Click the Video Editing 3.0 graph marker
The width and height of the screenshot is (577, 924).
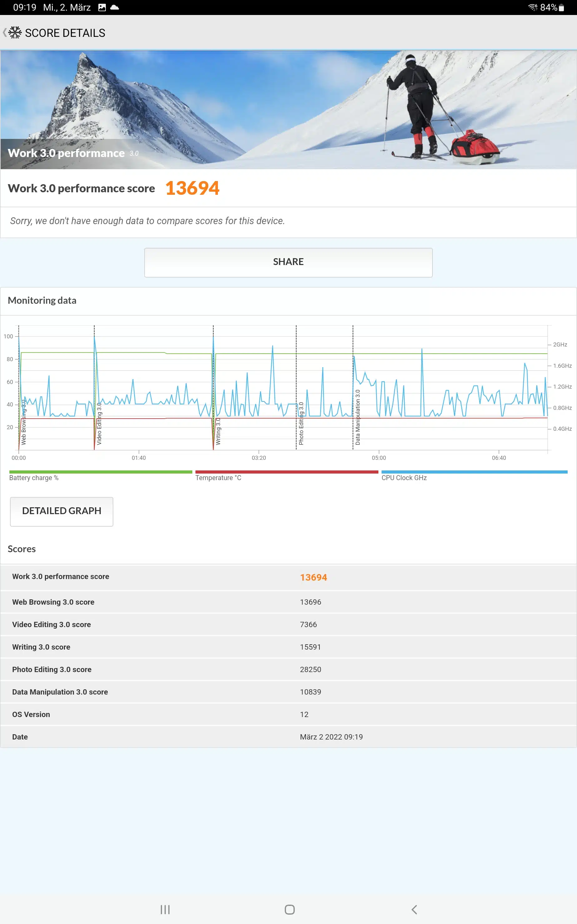[x=99, y=424]
